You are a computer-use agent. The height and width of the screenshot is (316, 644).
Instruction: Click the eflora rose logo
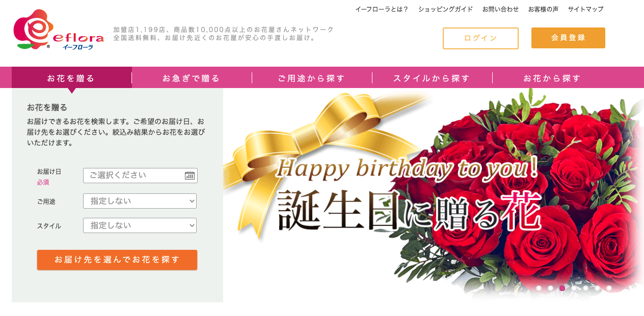pos(59,30)
